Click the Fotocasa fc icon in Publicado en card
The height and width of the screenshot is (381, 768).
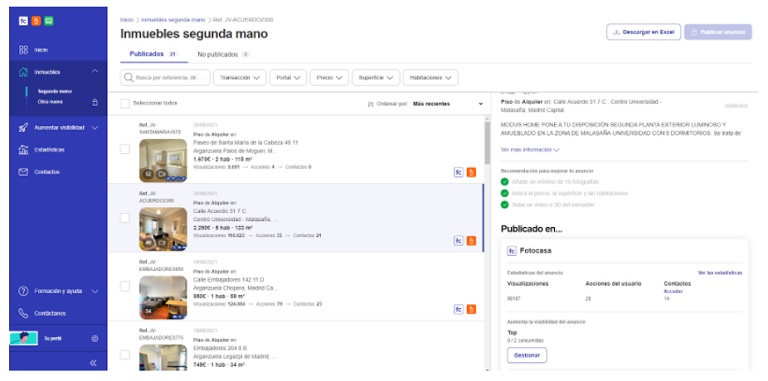click(x=512, y=251)
